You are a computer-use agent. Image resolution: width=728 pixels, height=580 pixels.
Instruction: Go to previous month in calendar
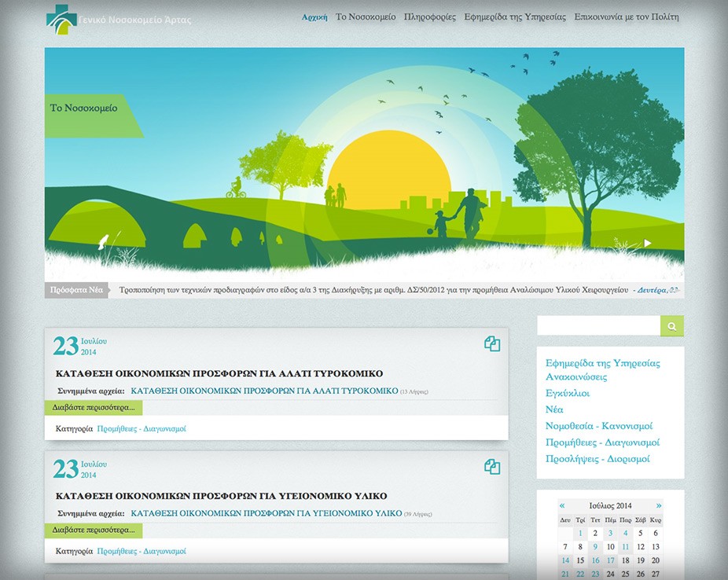[562, 505]
